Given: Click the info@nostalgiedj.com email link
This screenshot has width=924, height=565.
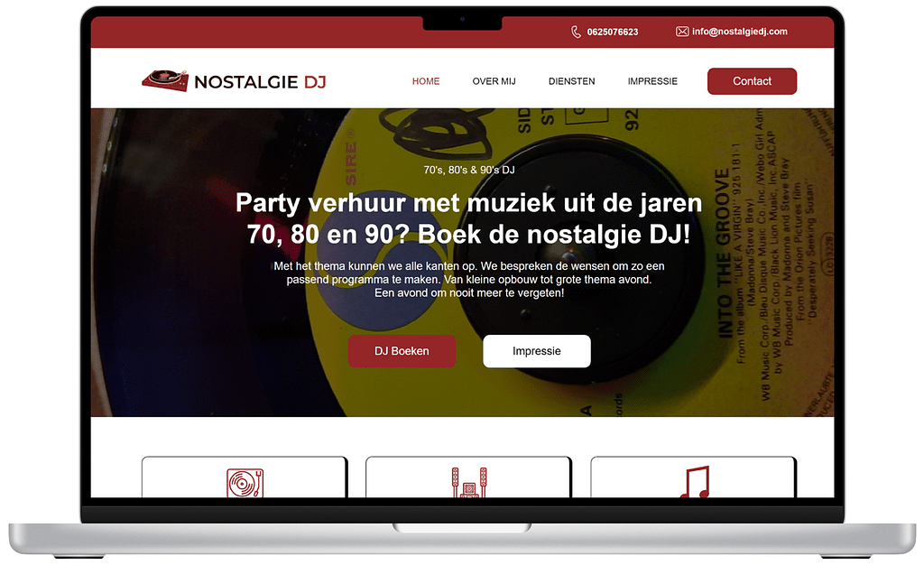Looking at the screenshot, I should coord(740,32).
